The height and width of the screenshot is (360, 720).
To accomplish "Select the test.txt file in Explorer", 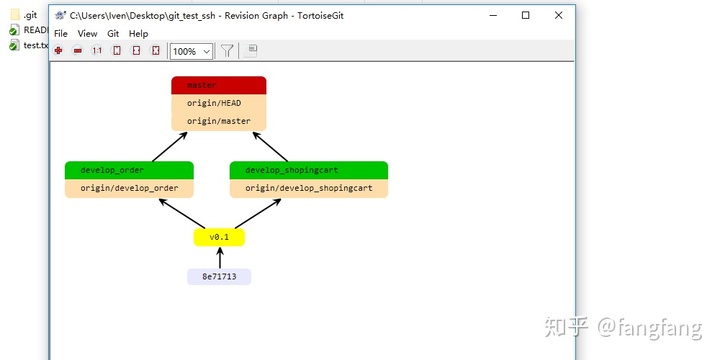I will tap(28, 45).
